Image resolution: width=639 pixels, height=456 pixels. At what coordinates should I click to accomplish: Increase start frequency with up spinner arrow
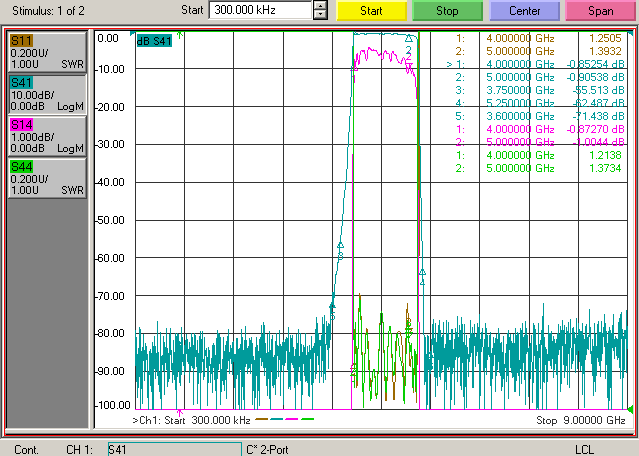(320, 6)
